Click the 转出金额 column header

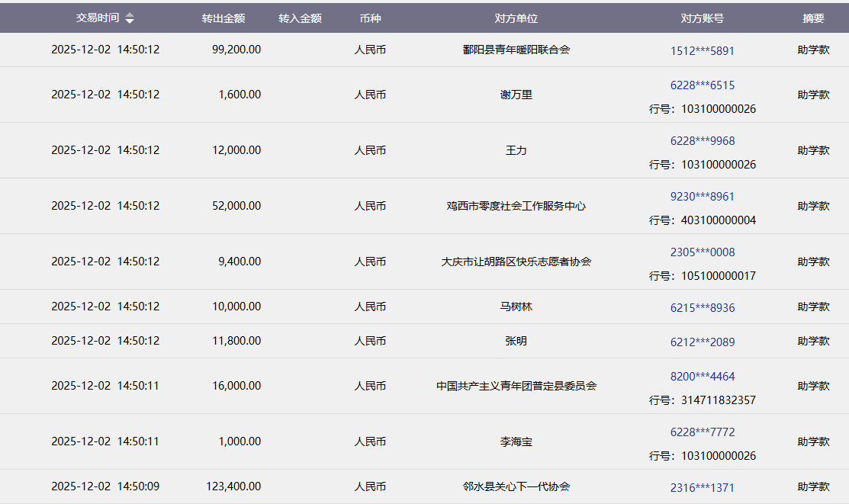point(223,18)
